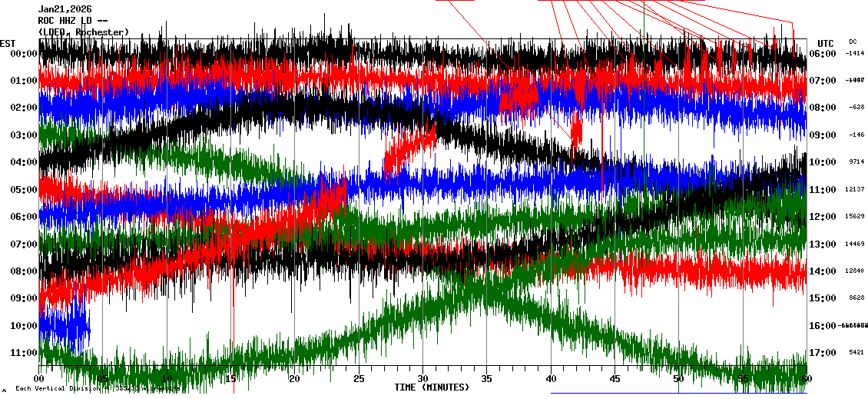868x399 pixels.
Task: Click the Jan21,2026 date header
Action: [65, 9]
